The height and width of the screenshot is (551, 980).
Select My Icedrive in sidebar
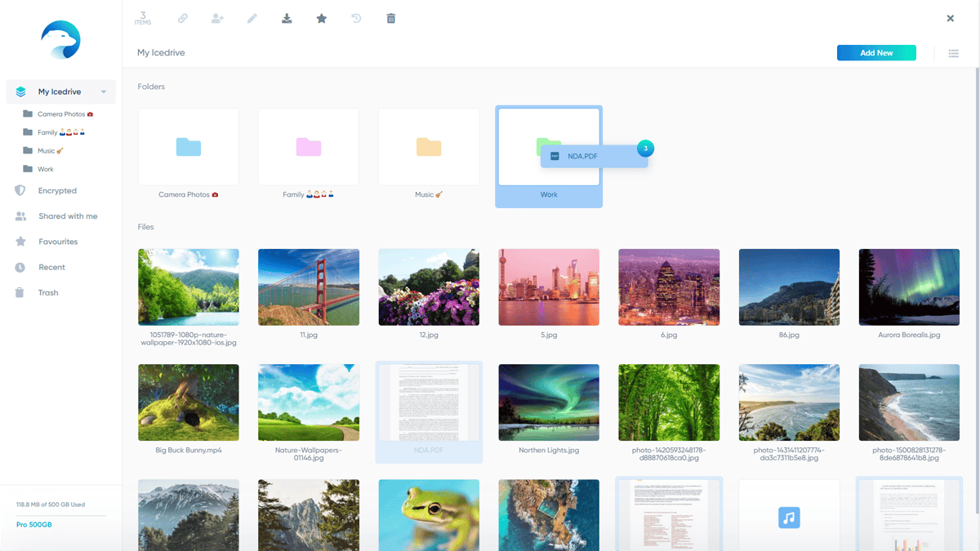point(61,92)
